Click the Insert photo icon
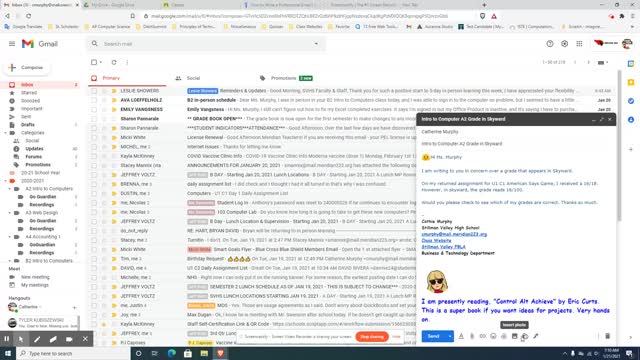Image resolution: width=640 pixels, height=360 pixels. 514,336
